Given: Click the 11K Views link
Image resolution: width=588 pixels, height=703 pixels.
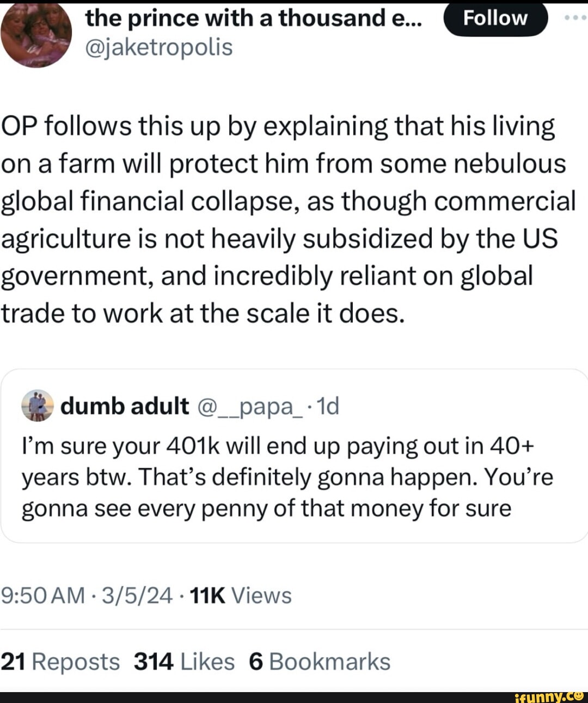Looking at the screenshot, I should pyautogui.click(x=240, y=596).
